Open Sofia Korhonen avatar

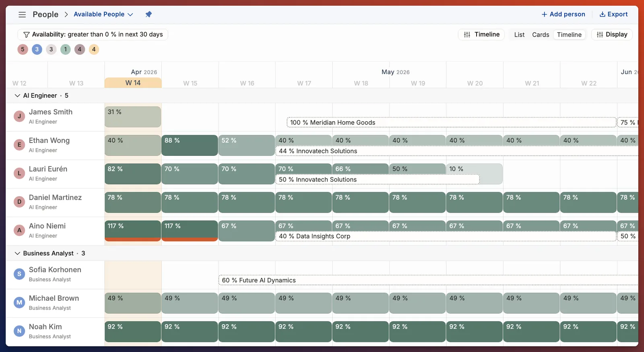point(19,274)
